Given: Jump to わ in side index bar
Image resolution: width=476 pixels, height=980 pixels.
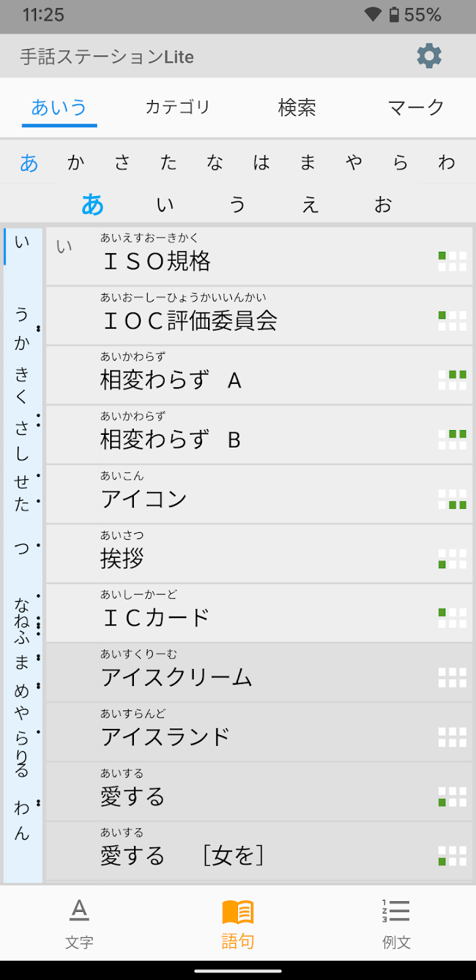Looking at the screenshot, I should pos(22,808).
